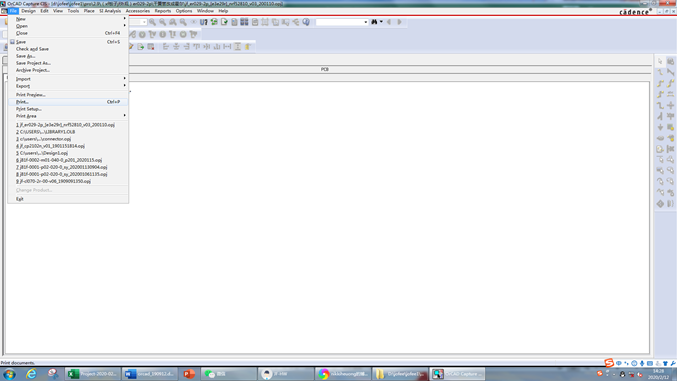
Task: Expand the Print Area submenu
Action: tap(68, 116)
